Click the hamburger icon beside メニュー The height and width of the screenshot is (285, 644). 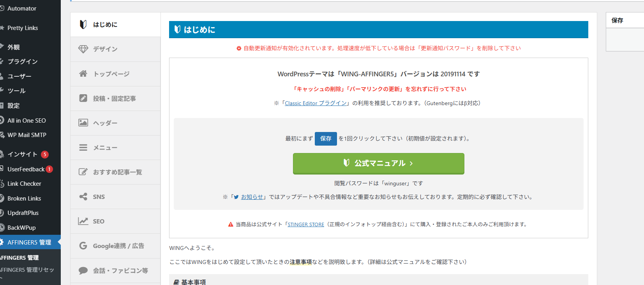tap(83, 148)
